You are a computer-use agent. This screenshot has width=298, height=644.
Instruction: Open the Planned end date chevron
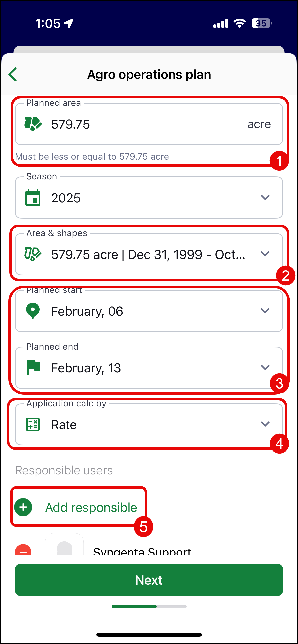[265, 367]
